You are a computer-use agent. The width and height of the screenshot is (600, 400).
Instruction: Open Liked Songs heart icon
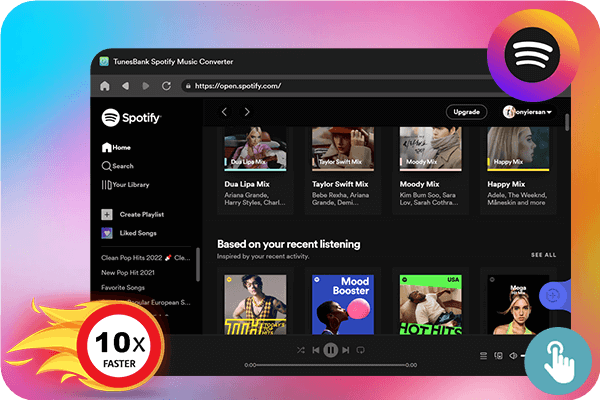coord(107,233)
